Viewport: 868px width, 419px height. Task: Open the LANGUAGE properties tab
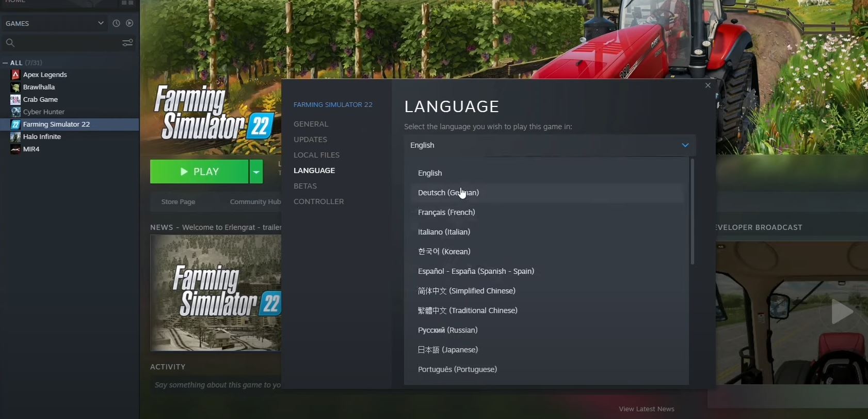(314, 170)
